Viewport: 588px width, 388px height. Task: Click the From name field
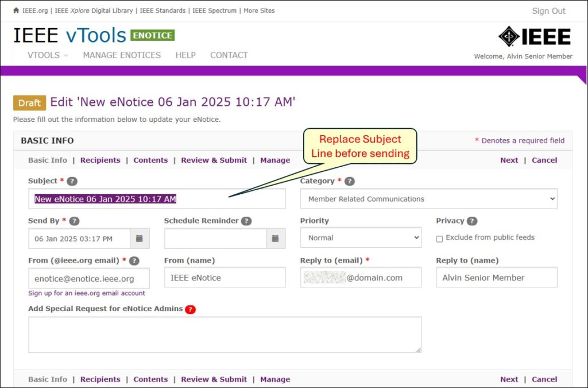(225, 278)
